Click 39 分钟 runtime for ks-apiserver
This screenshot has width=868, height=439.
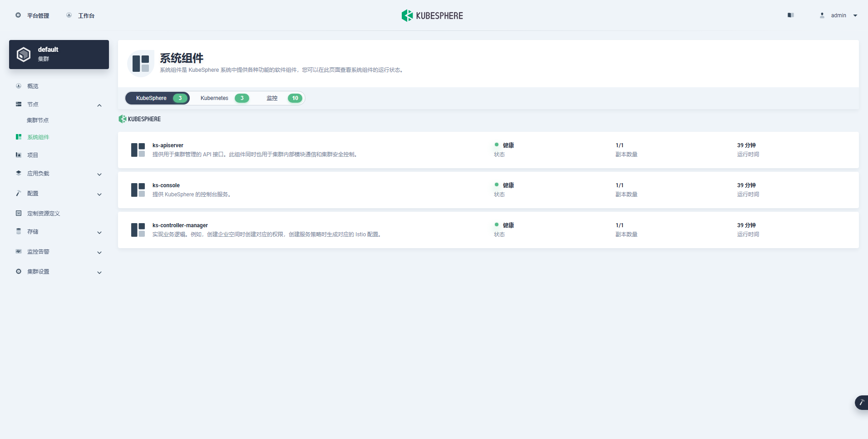pyautogui.click(x=747, y=145)
